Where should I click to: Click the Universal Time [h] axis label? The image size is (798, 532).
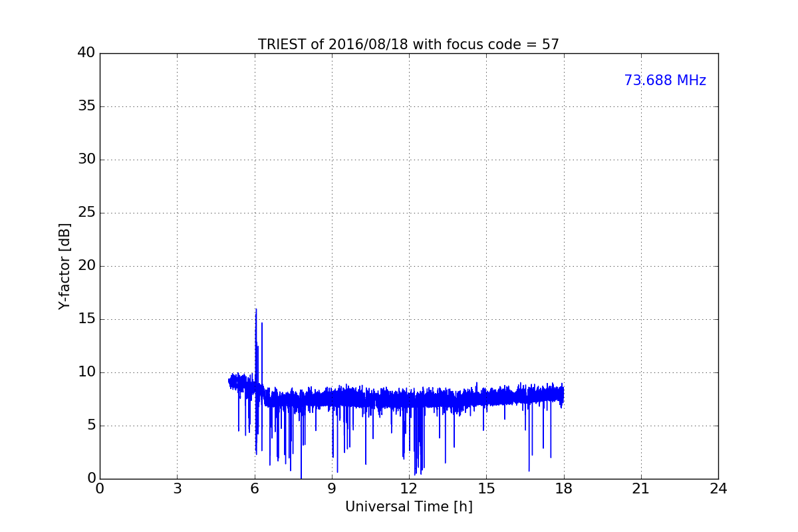coord(408,507)
